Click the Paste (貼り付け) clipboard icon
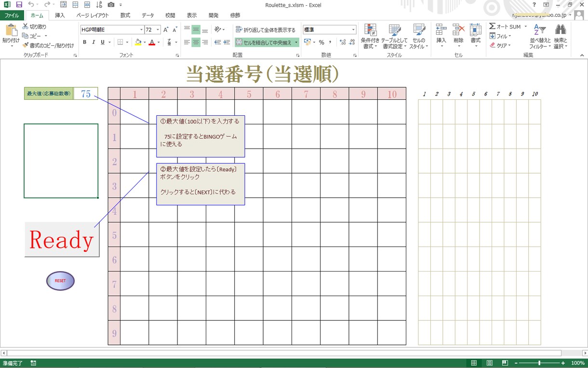 [11, 30]
